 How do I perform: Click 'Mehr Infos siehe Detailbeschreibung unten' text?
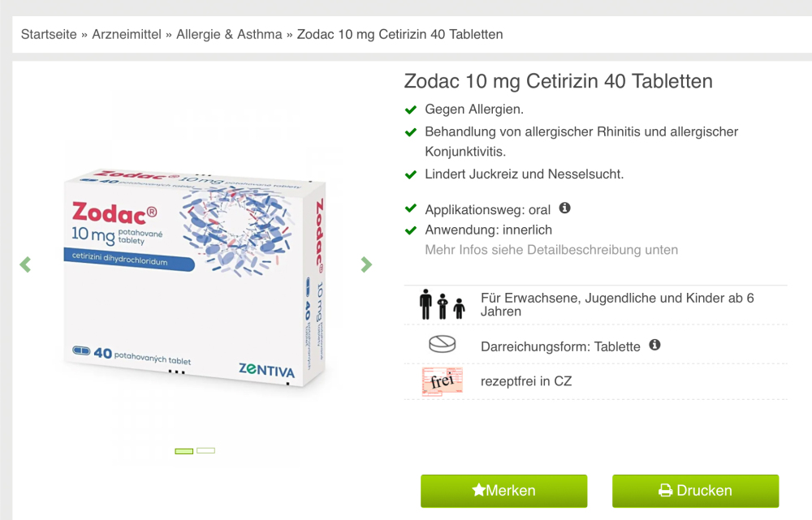click(x=551, y=250)
